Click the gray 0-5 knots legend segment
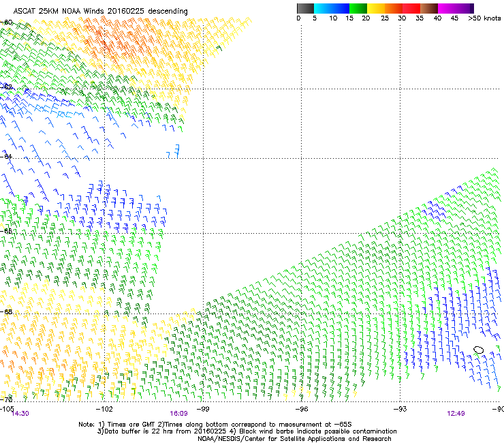This screenshot has height=443, width=504. tap(305, 8)
